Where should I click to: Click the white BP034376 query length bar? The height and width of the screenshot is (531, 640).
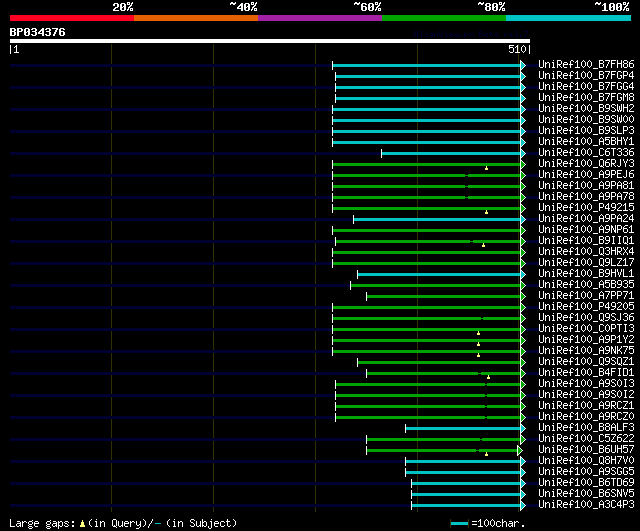(270, 41)
